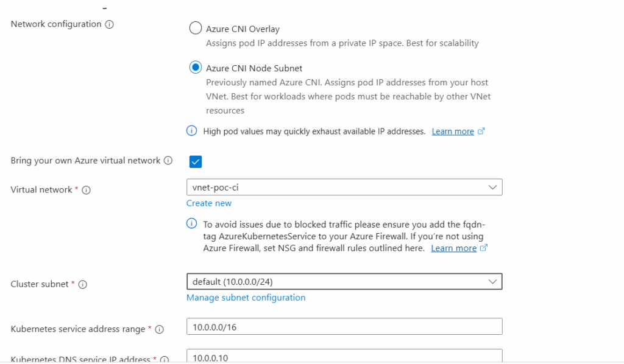624x364 pixels.
Task: Click the Kubernetes DNS service IP address field
Action: (344, 356)
